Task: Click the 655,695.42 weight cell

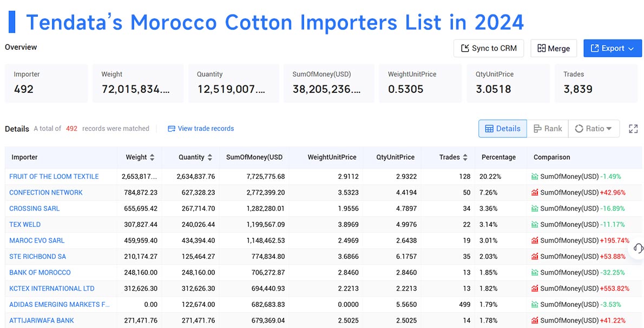Action: (141, 209)
